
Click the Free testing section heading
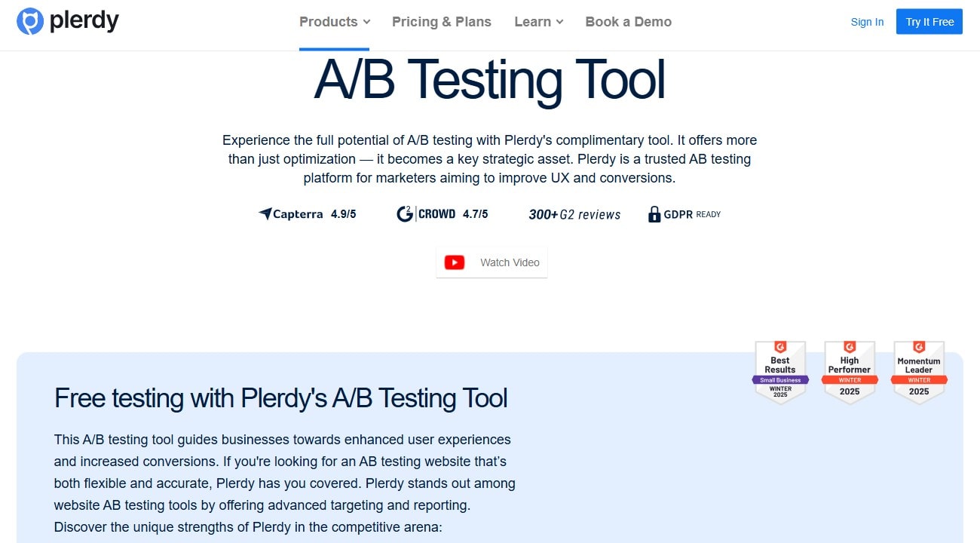pyautogui.click(x=281, y=398)
